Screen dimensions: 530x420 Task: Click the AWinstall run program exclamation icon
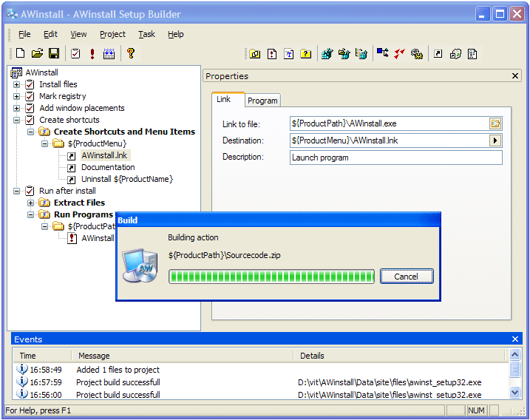pyautogui.click(x=72, y=238)
